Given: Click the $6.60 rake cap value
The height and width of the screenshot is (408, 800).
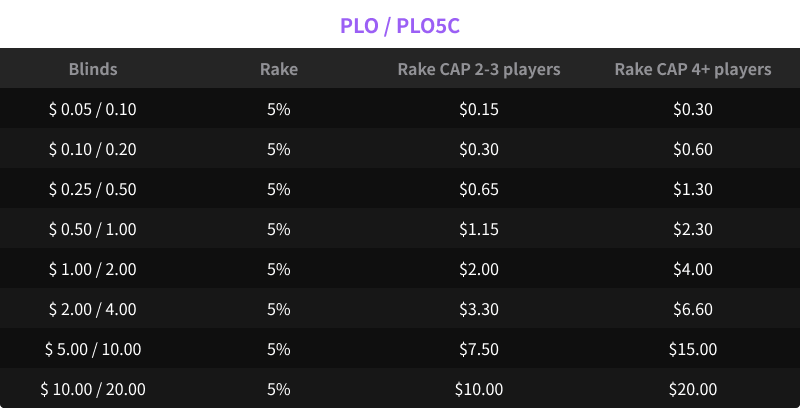Looking at the screenshot, I should [x=693, y=309].
